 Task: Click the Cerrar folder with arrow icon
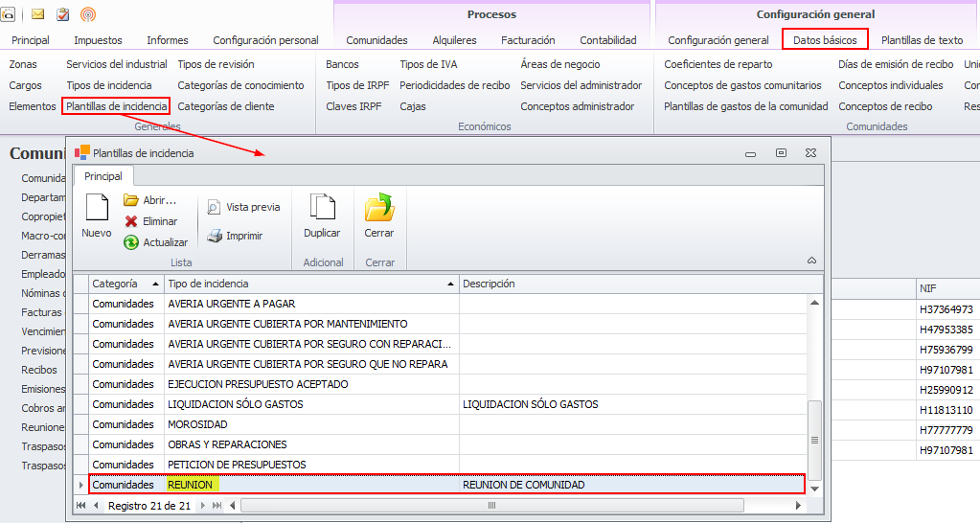(379, 208)
